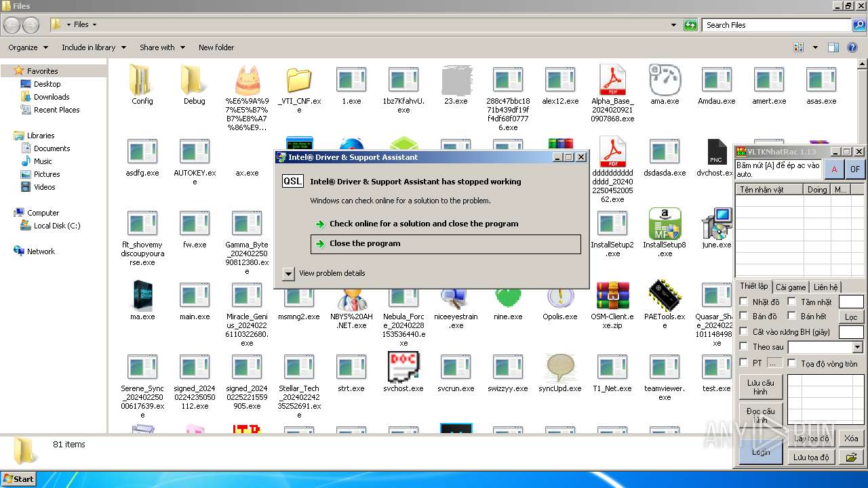This screenshot has height=488, width=868.
Task: Open the Include in library dropdown
Action: [94, 47]
